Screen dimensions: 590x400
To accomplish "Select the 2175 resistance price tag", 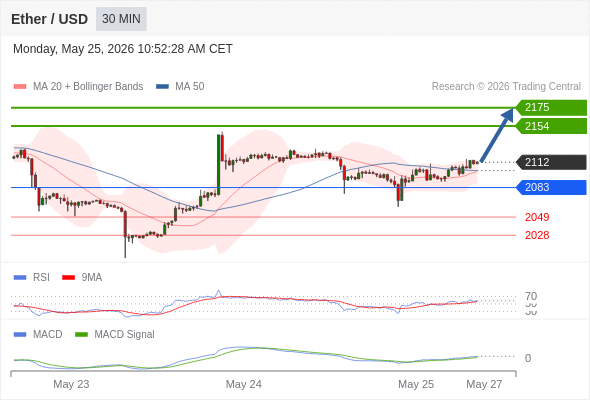I will point(551,107).
